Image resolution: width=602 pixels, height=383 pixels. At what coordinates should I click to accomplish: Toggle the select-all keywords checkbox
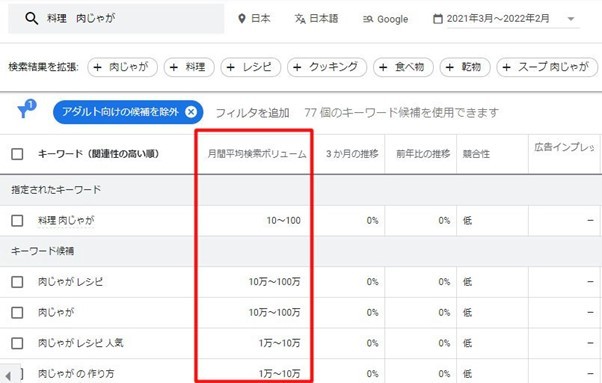click(17, 154)
